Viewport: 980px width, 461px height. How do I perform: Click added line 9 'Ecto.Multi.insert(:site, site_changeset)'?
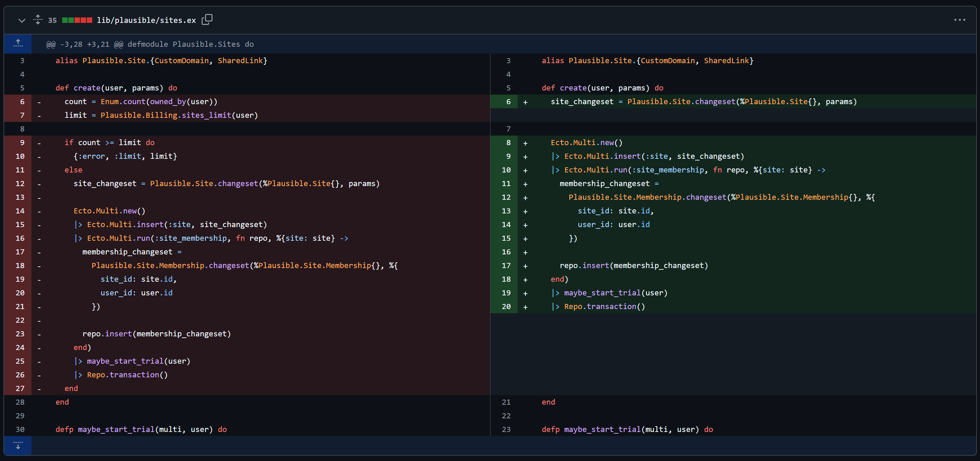[x=648, y=156]
